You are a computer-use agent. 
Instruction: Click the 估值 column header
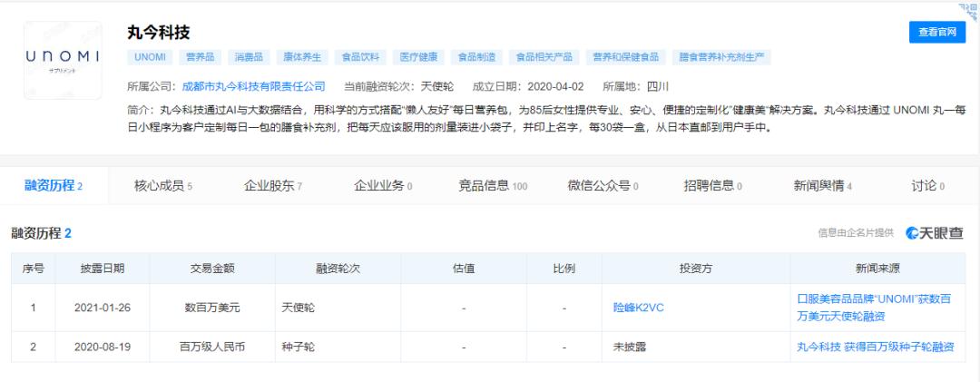464,269
